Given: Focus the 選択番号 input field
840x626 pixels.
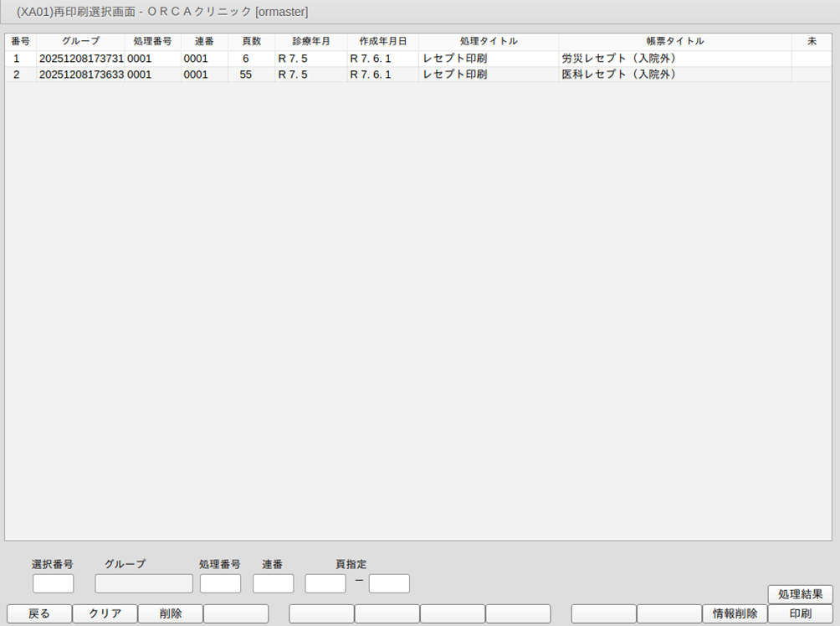Looking at the screenshot, I should pyautogui.click(x=54, y=583).
